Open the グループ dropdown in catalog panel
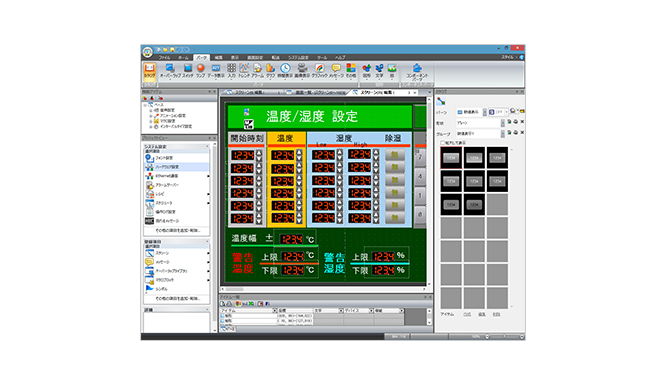648x376 pixels. coord(503,133)
